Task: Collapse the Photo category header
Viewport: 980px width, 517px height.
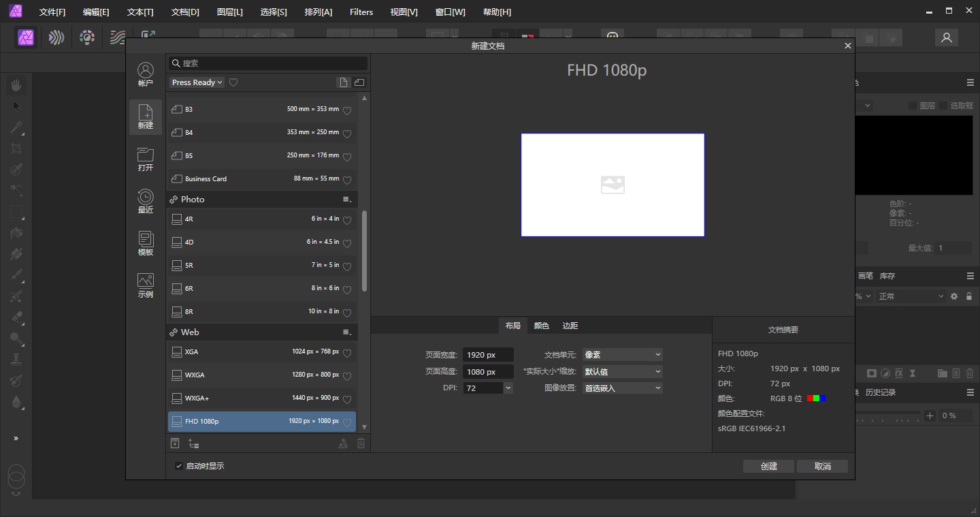Action: coord(262,200)
